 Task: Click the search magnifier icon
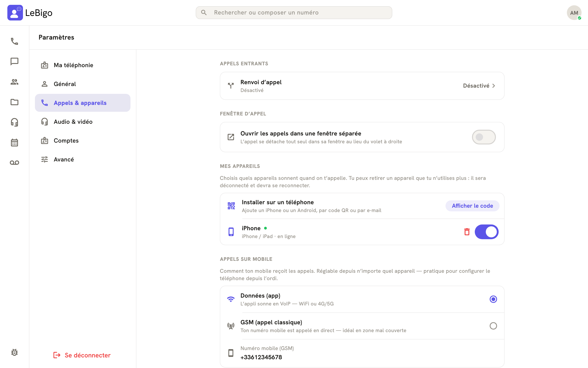(x=204, y=12)
